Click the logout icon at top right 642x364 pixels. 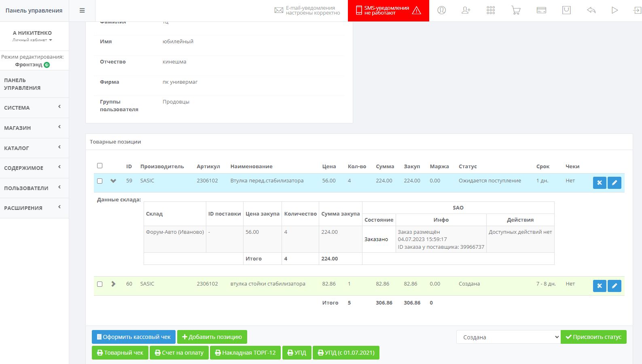click(637, 11)
